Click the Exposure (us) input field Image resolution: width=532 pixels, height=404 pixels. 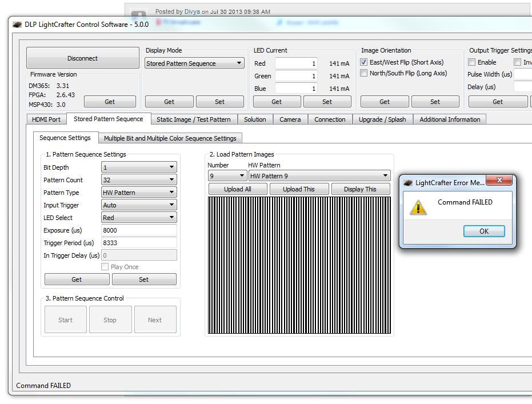[x=139, y=230]
